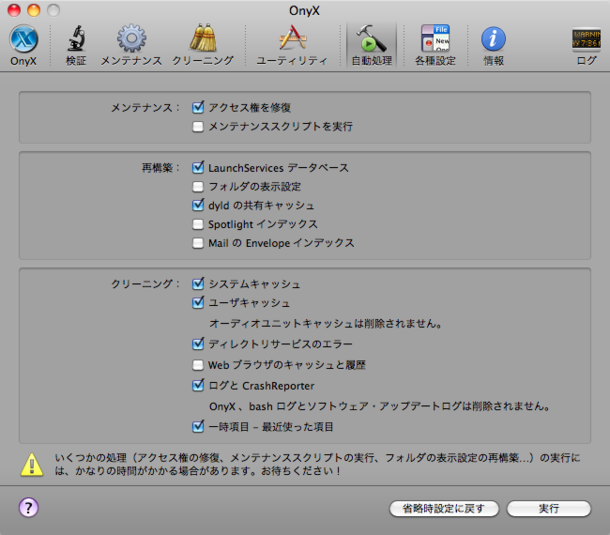Open the 各種設定 toolbar icon
The image size is (610, 535).
coord(435,45)
